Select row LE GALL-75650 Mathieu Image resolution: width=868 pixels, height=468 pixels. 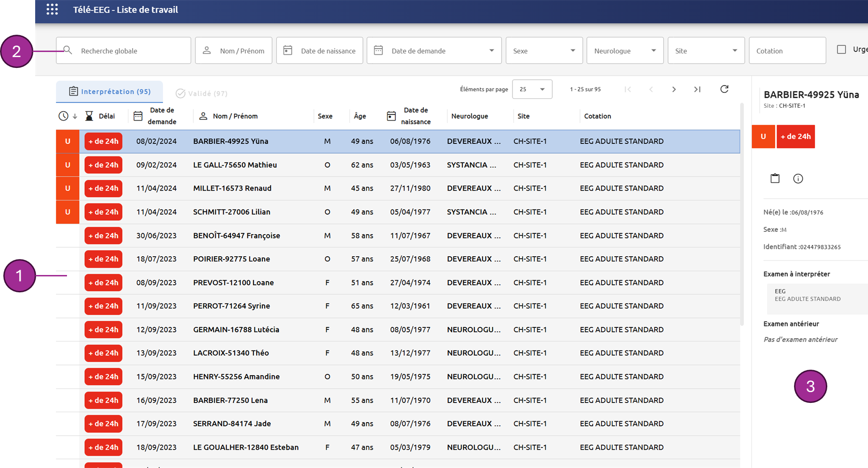[x=398, y=165]
